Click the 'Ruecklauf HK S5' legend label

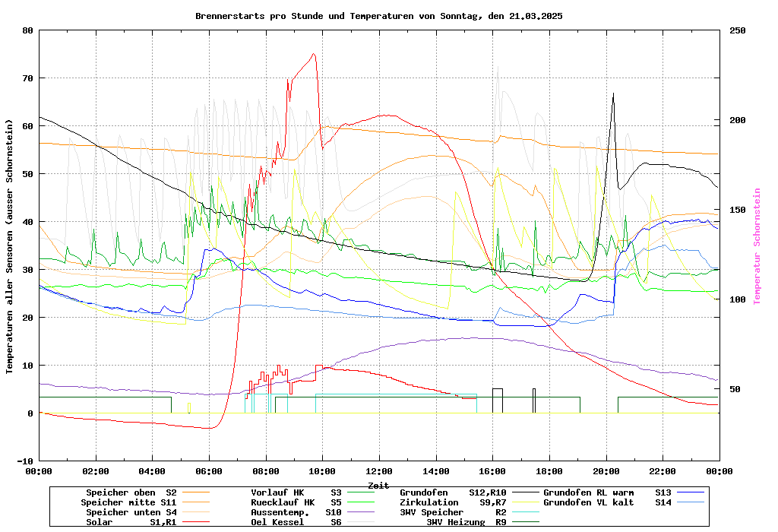pos(296,502)
